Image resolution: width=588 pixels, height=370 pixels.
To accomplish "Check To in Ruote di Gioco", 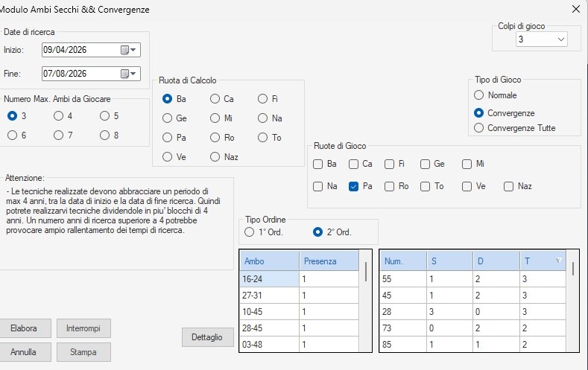I will (x=426, y=187).
